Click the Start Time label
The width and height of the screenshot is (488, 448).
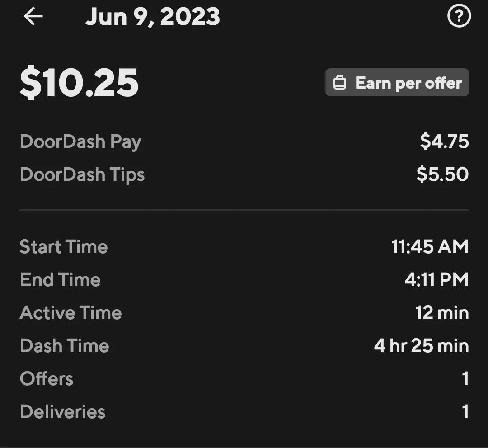(x=63, y=246)
